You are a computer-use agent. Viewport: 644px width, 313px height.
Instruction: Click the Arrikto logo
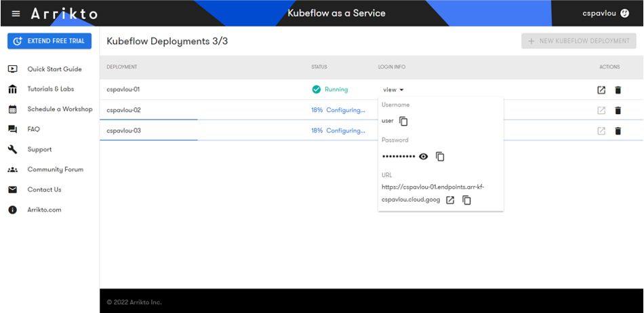pyautogui.click(x=64, y=14)
